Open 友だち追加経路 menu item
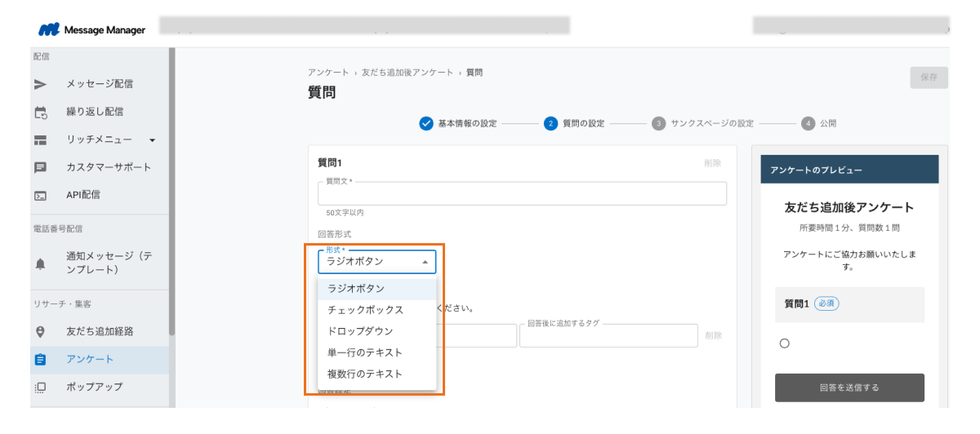 tap(100, 331)
